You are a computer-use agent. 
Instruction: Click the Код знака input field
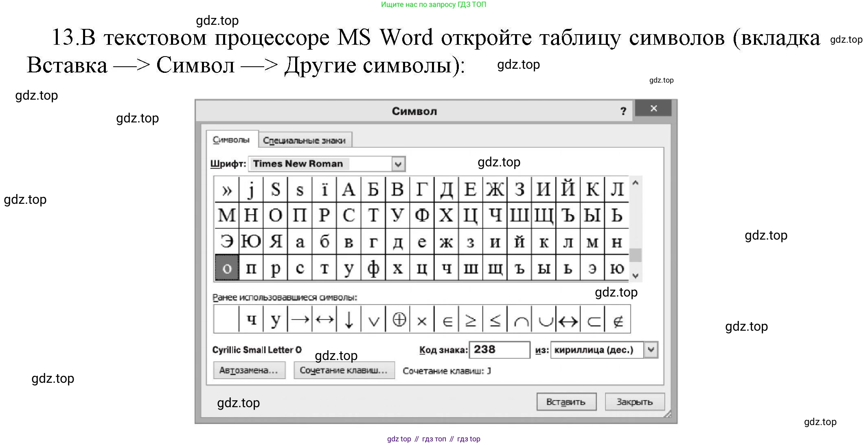(x=499, y=350)
